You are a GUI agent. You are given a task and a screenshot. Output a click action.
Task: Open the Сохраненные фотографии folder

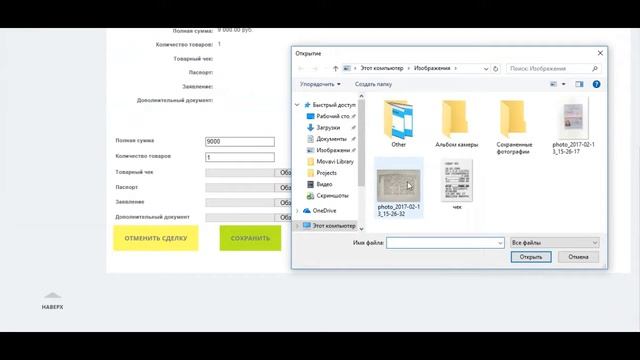514,127
